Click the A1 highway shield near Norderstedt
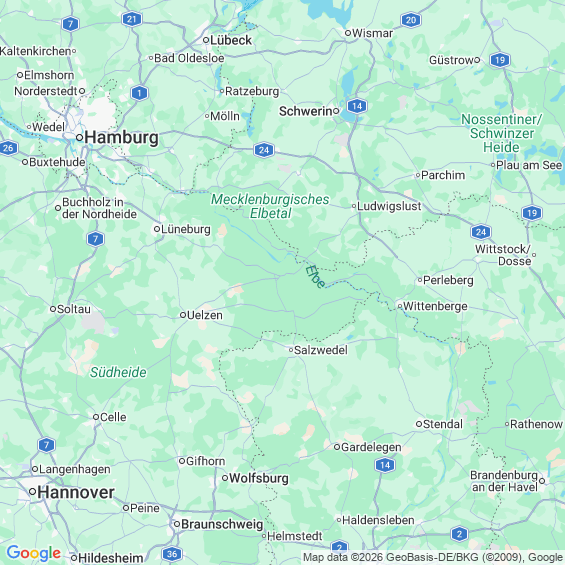 click(139, 93)
